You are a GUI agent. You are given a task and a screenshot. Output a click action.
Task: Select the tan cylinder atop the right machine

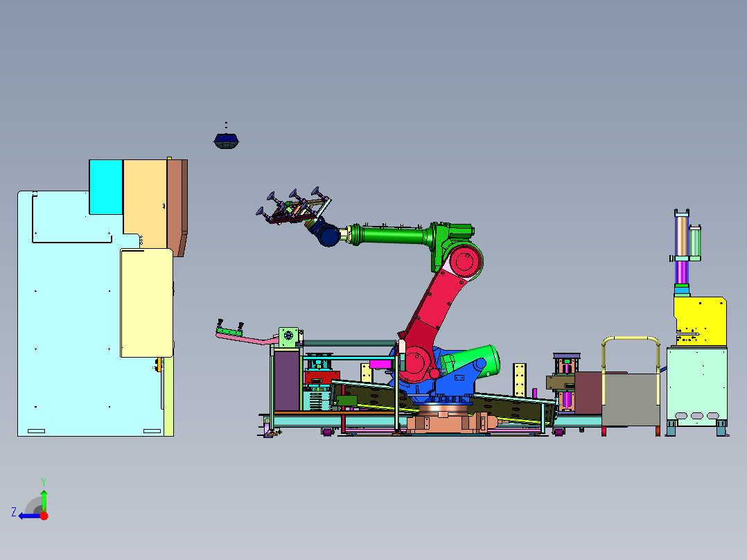tap(682, 236)
